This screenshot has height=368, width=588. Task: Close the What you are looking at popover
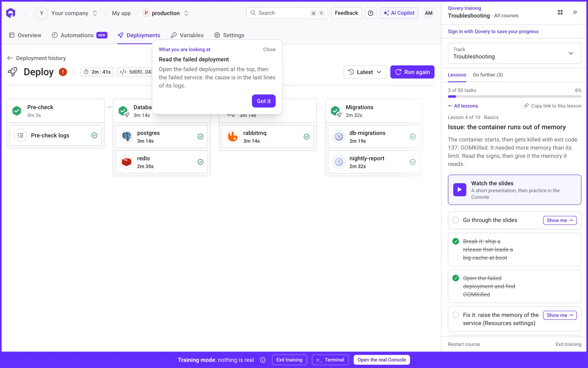click(x=269, y=49)
